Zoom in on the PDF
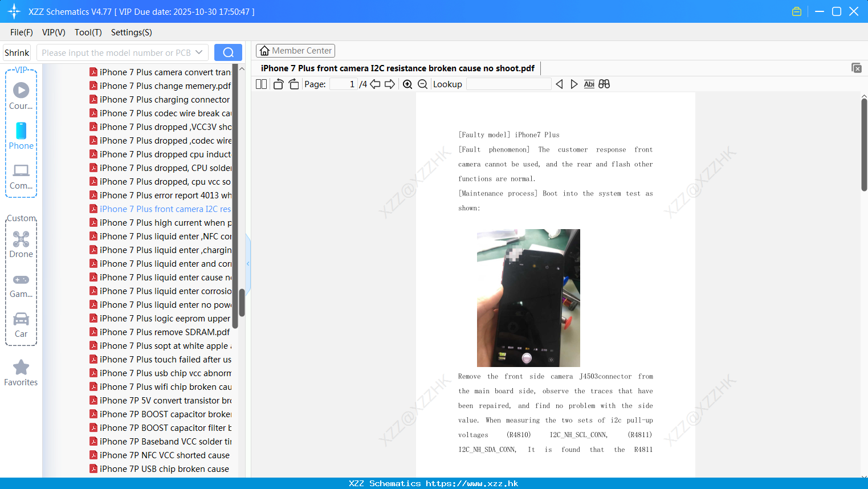Viewport: 868px width, 489px height. coord(407,84)
